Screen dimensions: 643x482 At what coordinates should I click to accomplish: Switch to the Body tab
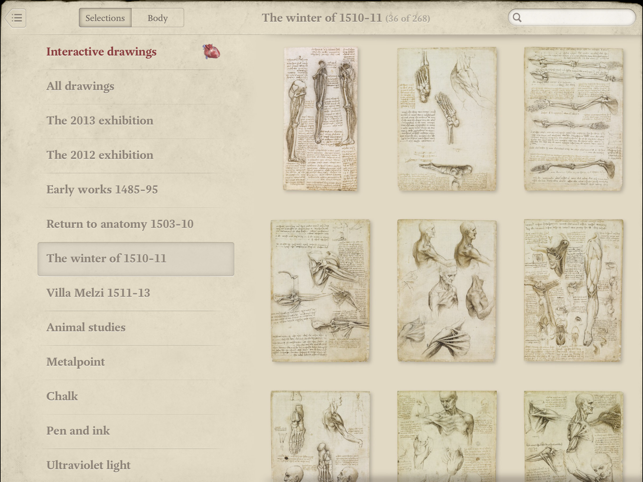pos(158,18)
